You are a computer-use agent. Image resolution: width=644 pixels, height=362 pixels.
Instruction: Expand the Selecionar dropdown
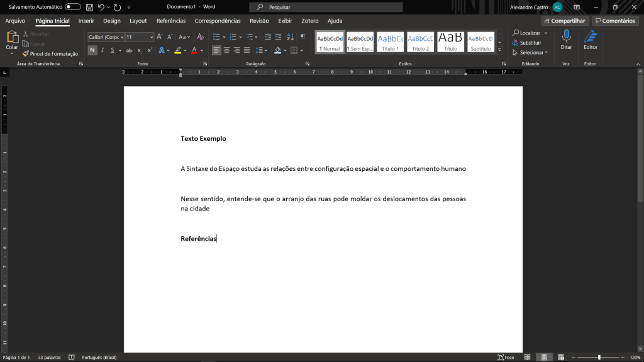pos(533,53)
